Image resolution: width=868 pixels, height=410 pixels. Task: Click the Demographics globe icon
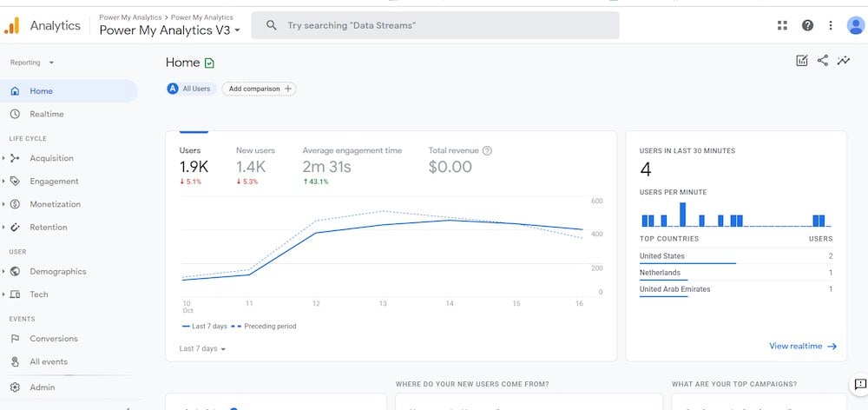15,272
